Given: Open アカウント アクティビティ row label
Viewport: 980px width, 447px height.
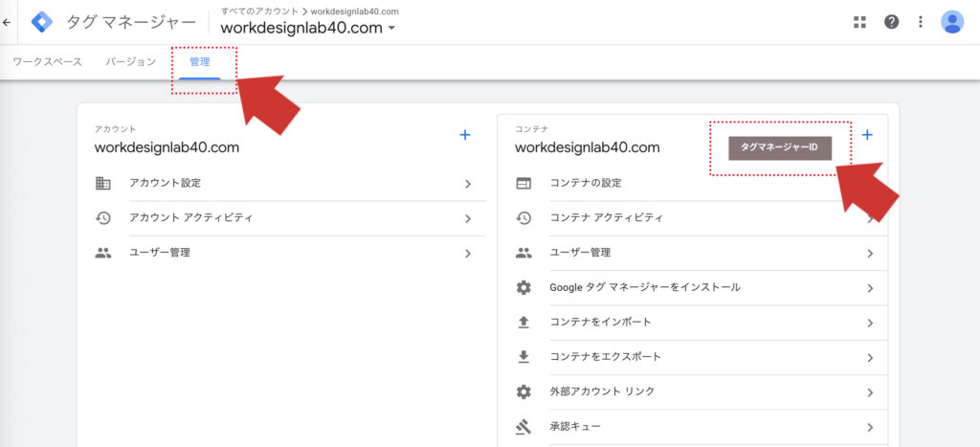Looking at the screenshot, I should point(190,217).
